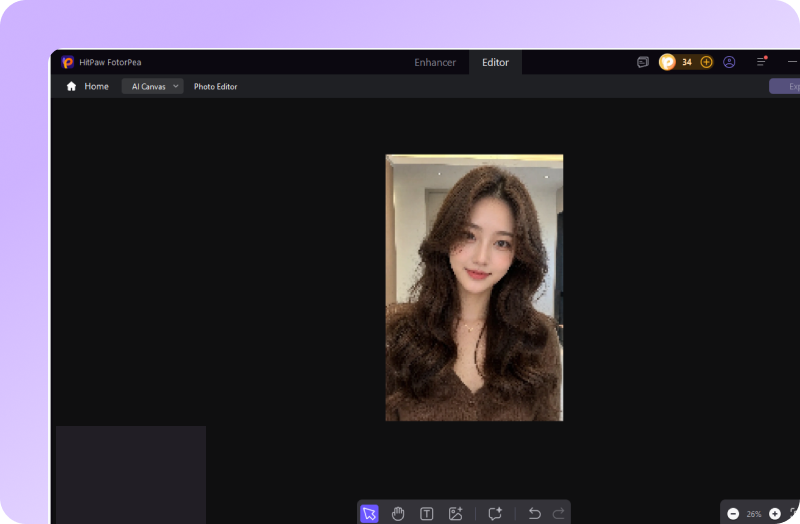Image resolution: width=800 pixels, height=524 pixels.
Task: Open the user account profile
Action: point(729,62)
